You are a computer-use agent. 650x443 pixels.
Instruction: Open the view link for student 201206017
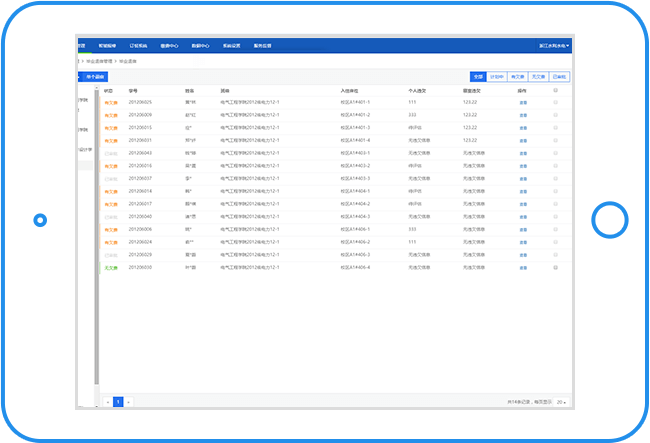pos(523,204)
